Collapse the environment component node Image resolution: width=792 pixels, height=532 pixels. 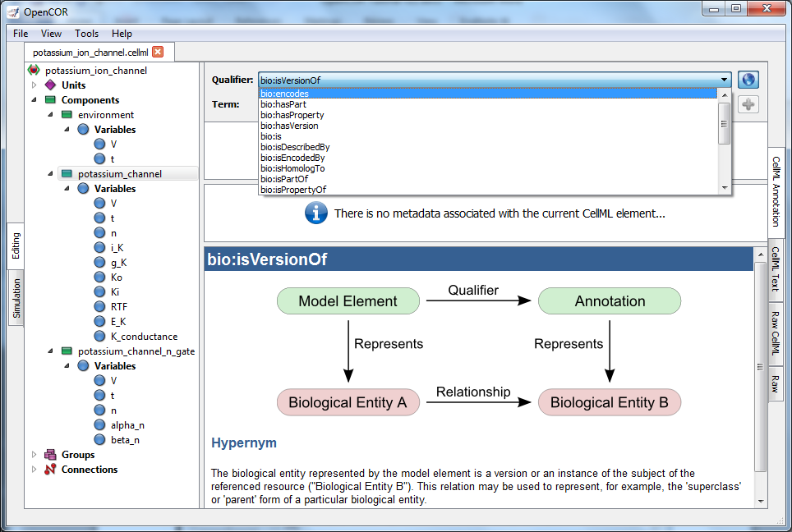pyautogui.click(x=50, y=115)
